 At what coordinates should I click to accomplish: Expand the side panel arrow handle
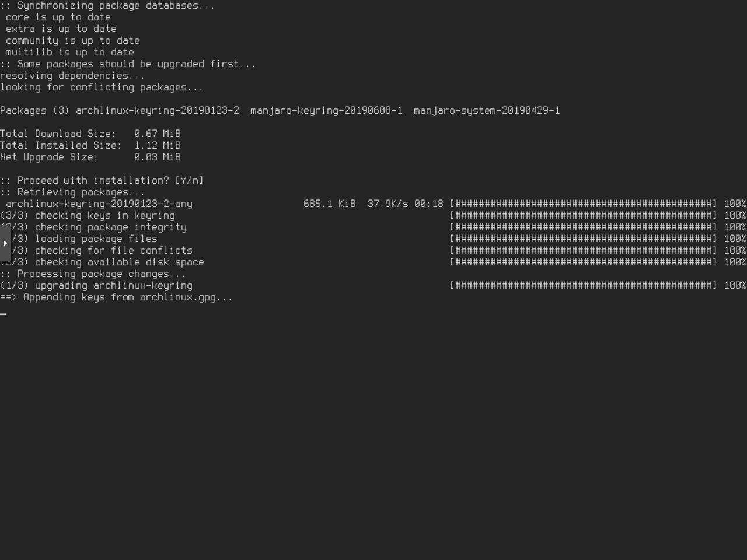(x=5, y=243)
